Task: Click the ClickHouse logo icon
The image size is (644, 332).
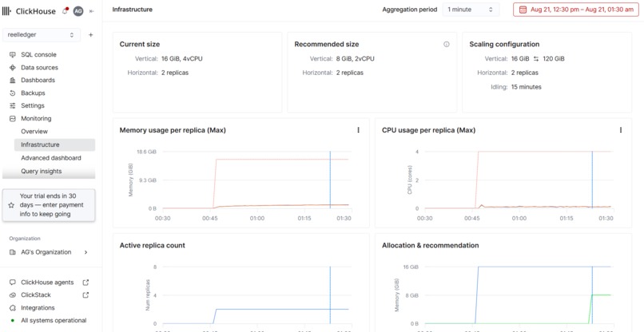Action: 7,11
